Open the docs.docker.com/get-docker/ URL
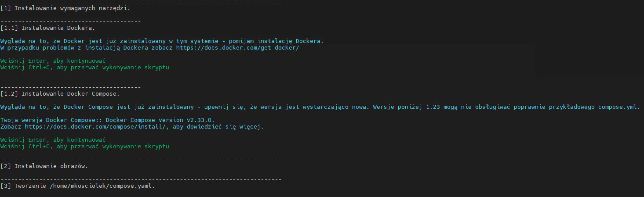 [237, 47]
